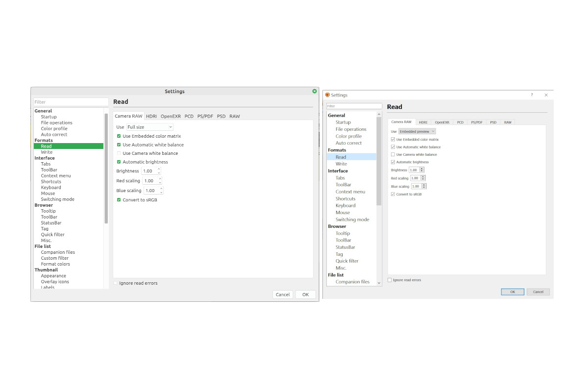Select the RAW tab in right window
This screenshot has width=588, height=392.
[508, 122]
